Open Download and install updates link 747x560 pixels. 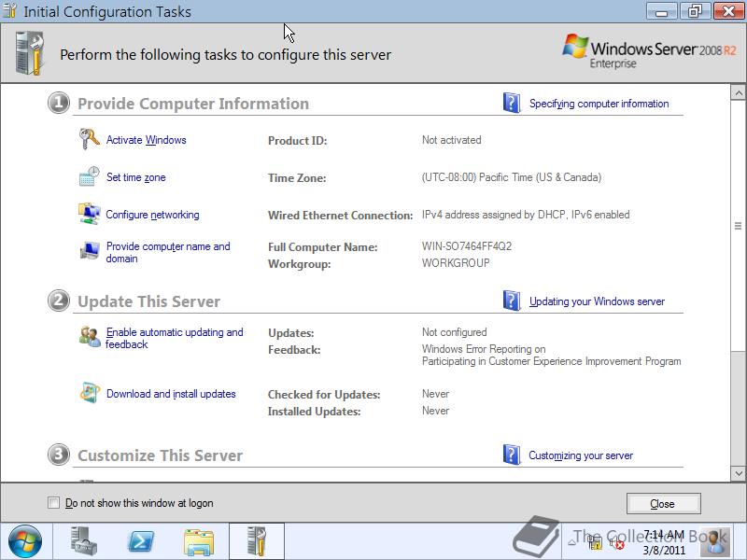[171, 394]
